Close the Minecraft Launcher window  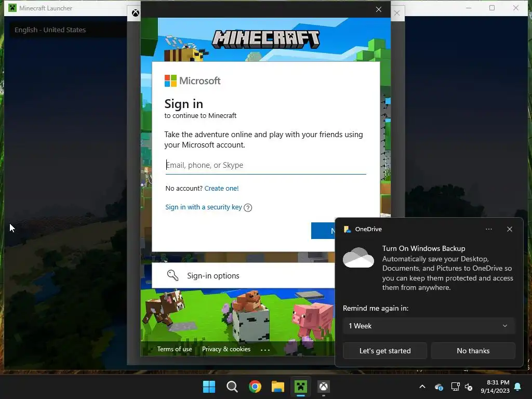point(516,8)
